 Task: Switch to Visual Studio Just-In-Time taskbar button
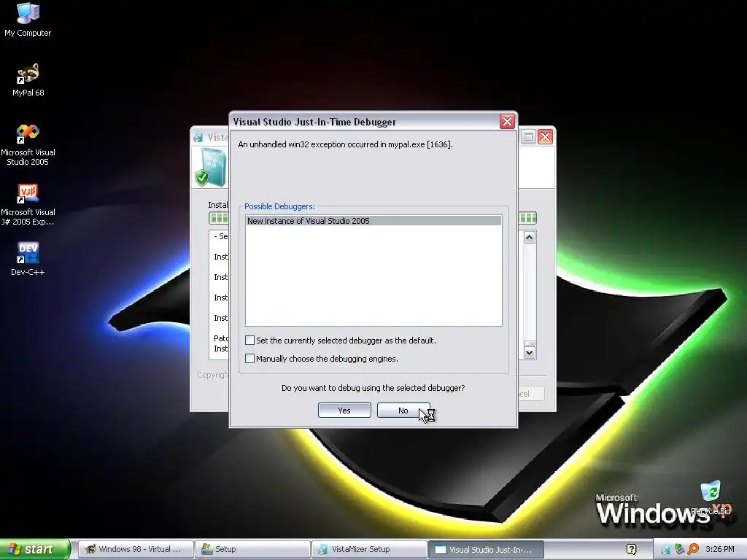(x=486, y=549)
